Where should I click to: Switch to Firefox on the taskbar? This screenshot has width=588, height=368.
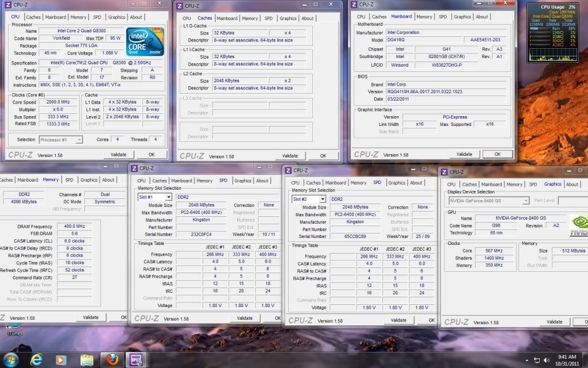coord(111,360)
